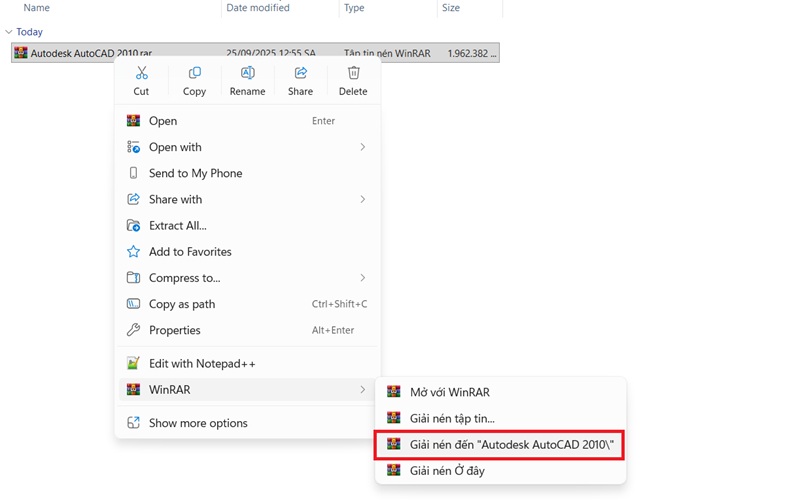Image resolution: width=800 pixels, height=501 pixels.
Task: Expand the Open with submenu arrow
Action: coord(363,147)
